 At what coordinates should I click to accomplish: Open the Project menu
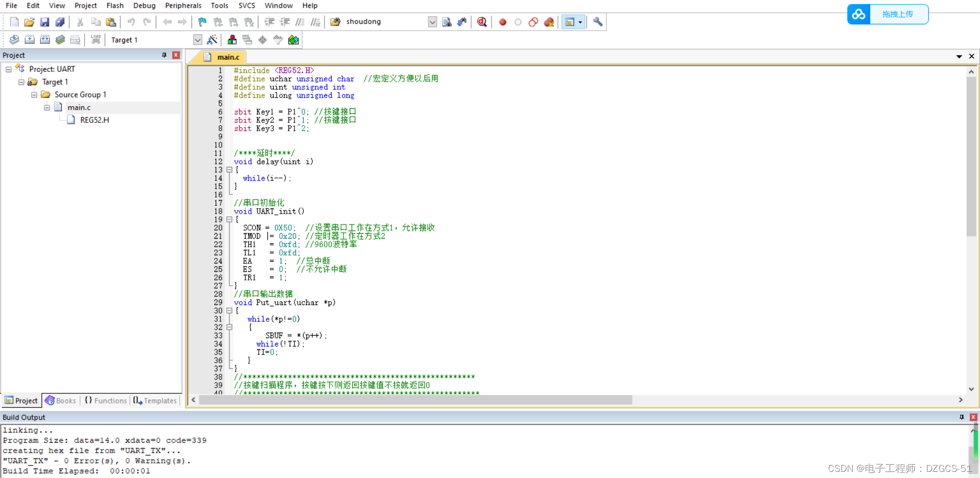click(85, 6)
